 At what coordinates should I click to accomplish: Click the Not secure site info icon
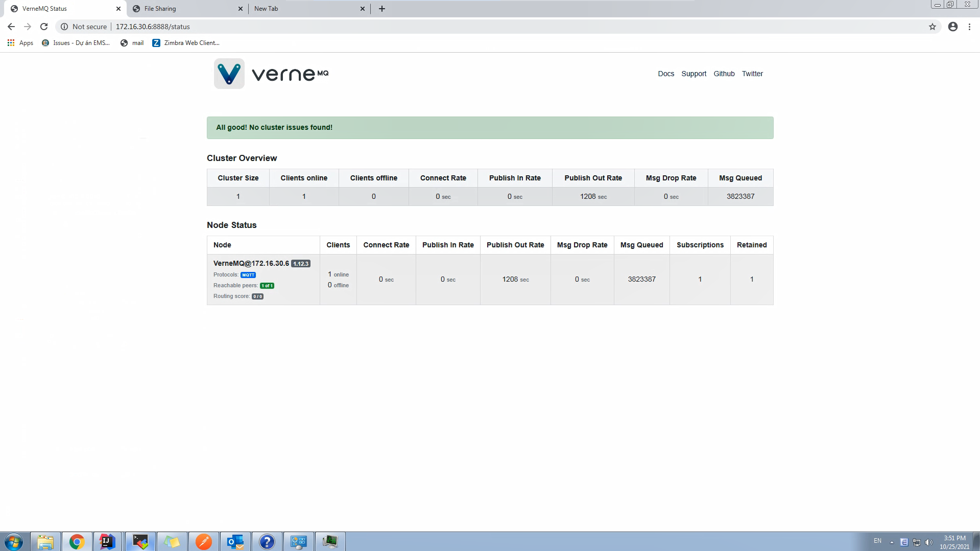tap(64, 27)
